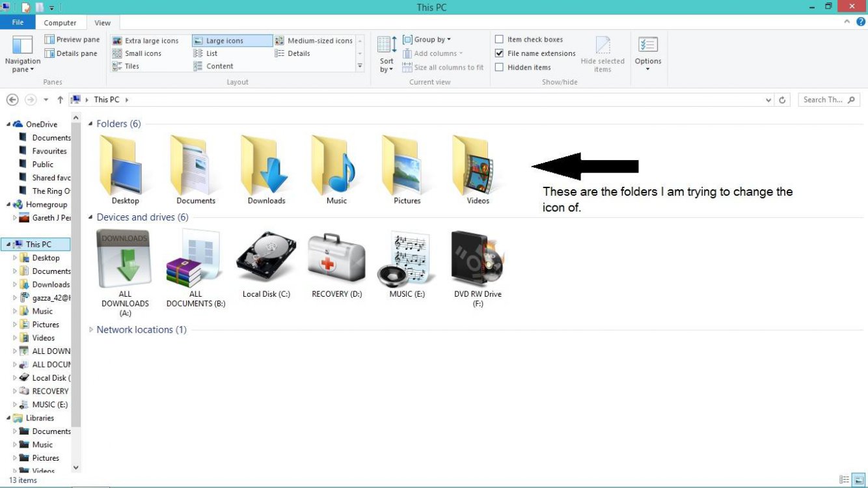Enable Item check boxes

[x=500, y=39]
